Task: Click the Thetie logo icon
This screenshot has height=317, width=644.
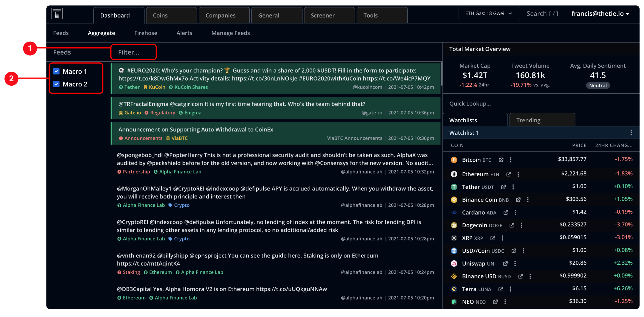Action: click(57, 13)
